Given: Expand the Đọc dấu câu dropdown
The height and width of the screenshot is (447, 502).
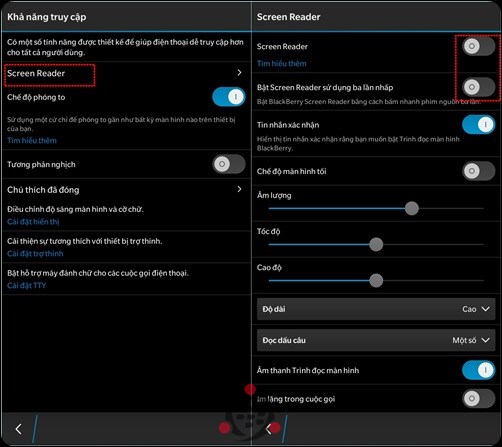Looking at the screenshot, I should click(376, 340).
